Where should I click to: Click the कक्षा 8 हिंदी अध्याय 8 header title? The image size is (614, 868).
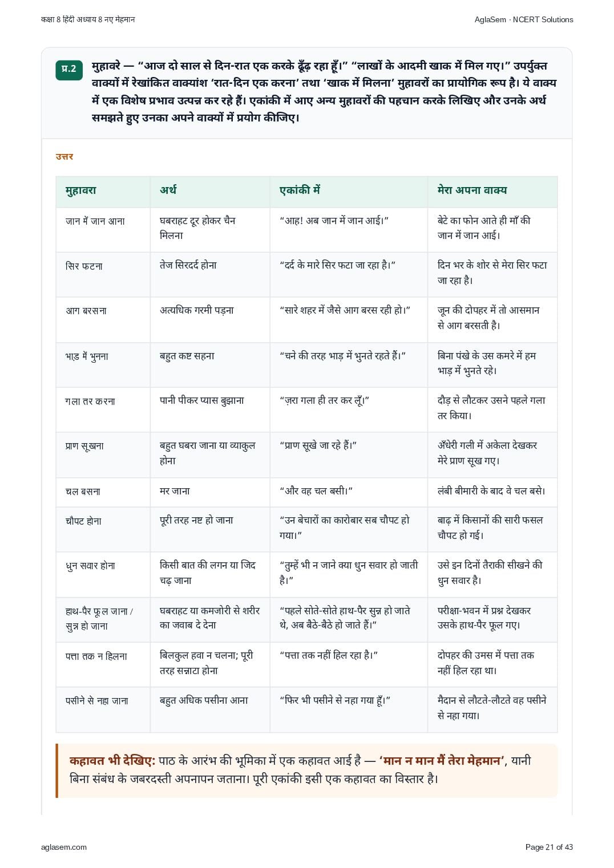[x=88, y=19]
